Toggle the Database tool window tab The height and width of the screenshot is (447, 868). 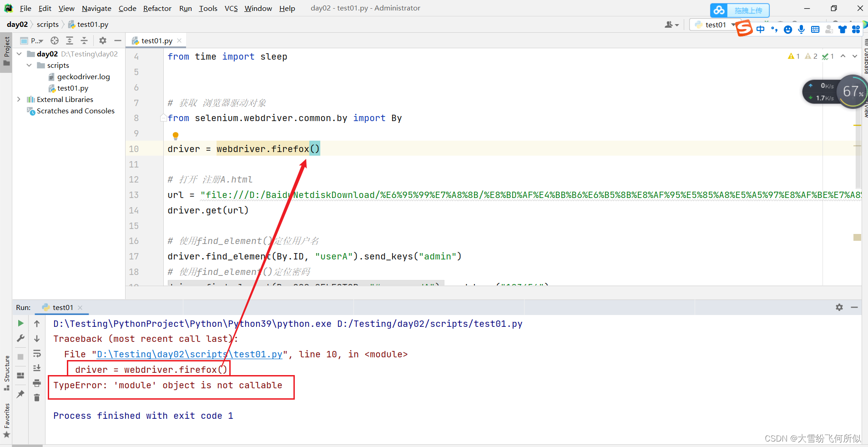tap(865, 57)
